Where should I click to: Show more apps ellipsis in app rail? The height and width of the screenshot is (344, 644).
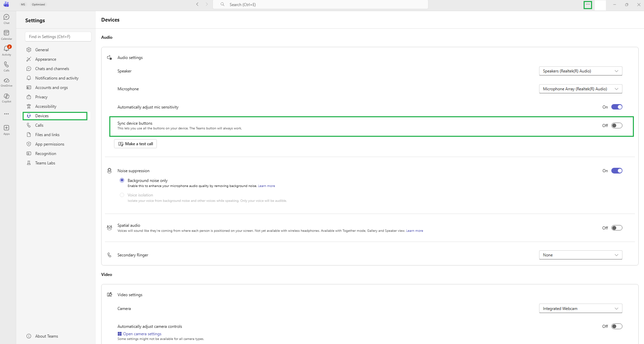[6, 114]
